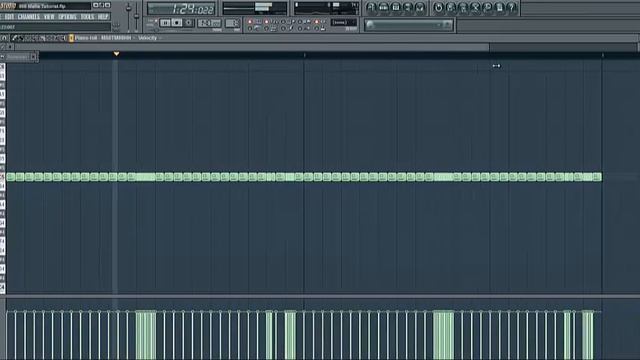Open the Playlist view from shortcut icons
Screen dimensions: 640x360
point(371,7)
